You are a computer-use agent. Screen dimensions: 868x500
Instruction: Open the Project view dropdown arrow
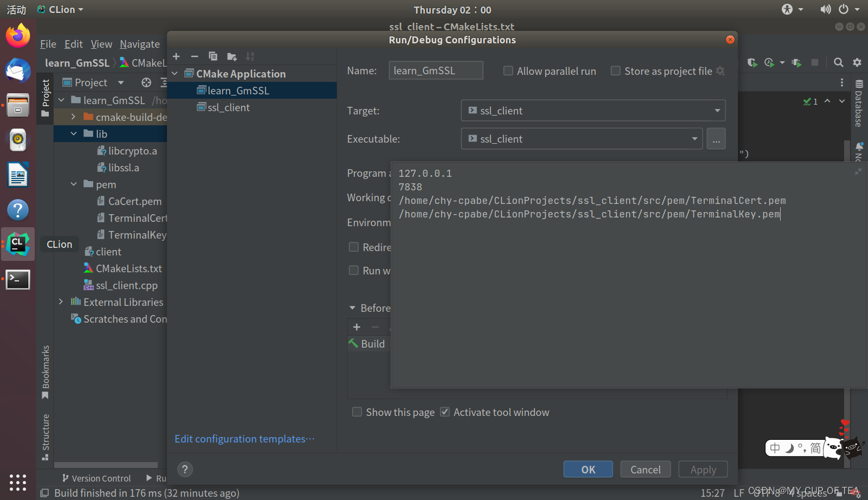(x=121, y=82)
